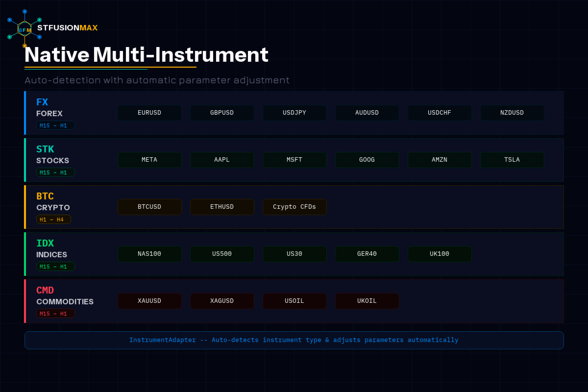Image resolution: width=588 pixels, height=392 pixels.
Task: Select the NZDUSD chip
Action: 512,113
